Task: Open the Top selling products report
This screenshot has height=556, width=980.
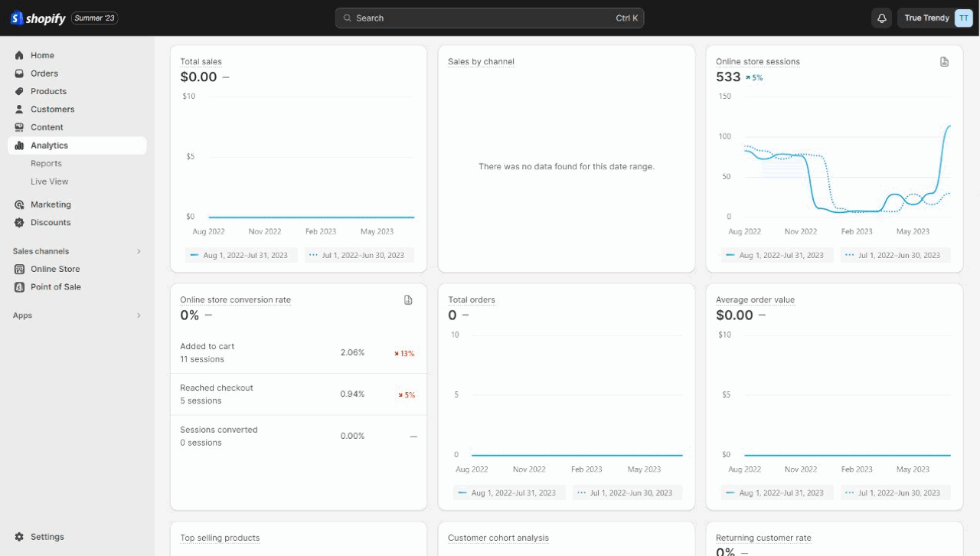Action: 220,538
